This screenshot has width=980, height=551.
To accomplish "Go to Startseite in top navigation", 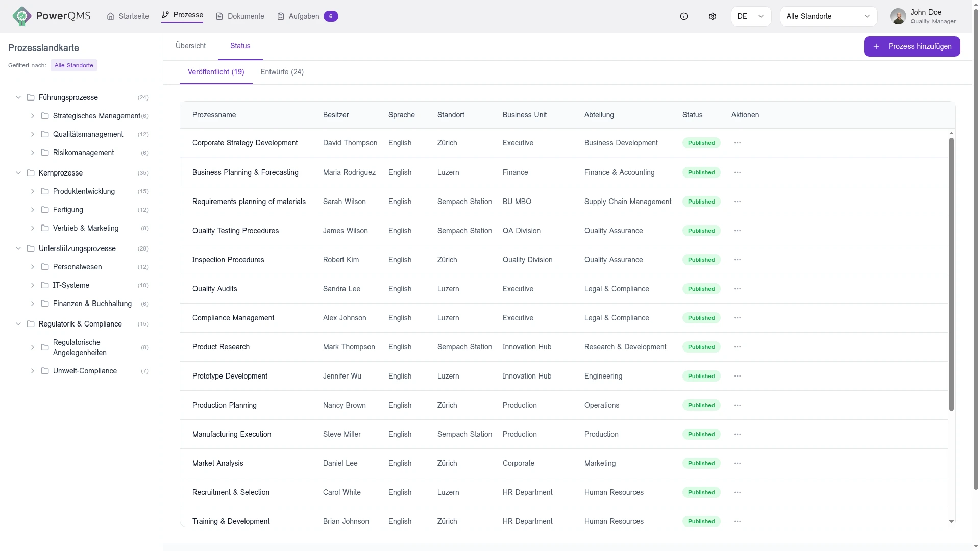I will (128, 16).
